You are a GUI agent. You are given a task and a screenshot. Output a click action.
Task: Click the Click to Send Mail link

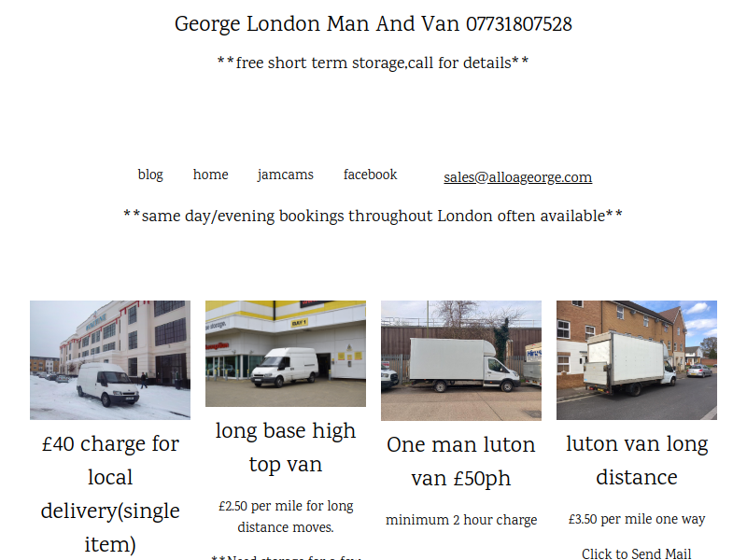click(x=637, y=553)
